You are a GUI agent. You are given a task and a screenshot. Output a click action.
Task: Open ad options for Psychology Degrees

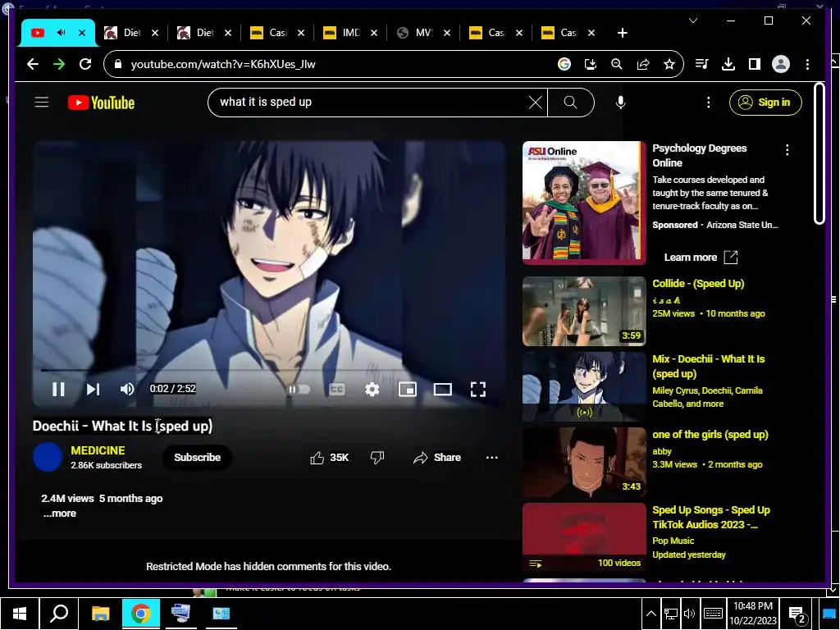(x=787, y=150)
